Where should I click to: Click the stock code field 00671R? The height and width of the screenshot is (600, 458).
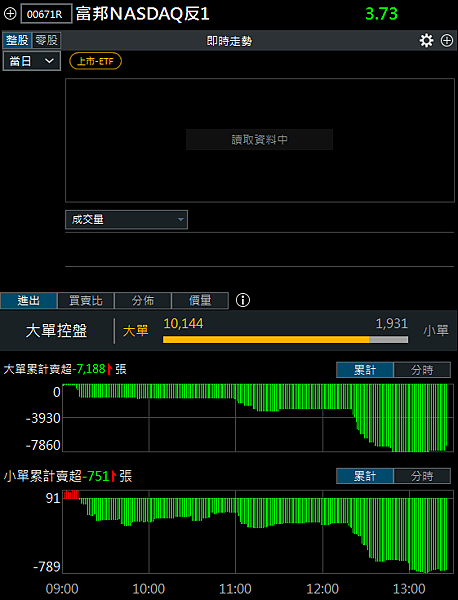point(46,14)
